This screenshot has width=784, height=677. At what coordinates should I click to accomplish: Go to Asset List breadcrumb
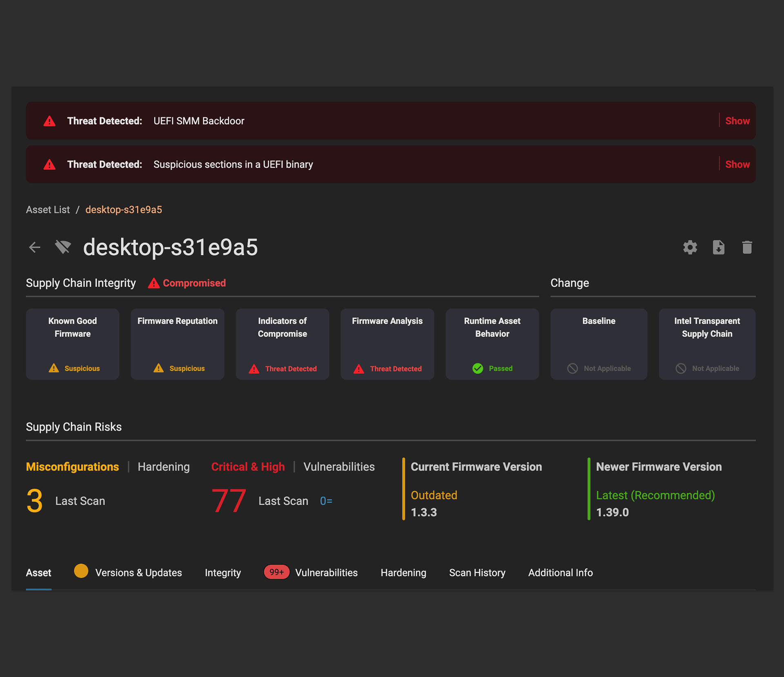pyautogui.click(x=48, y=209)
